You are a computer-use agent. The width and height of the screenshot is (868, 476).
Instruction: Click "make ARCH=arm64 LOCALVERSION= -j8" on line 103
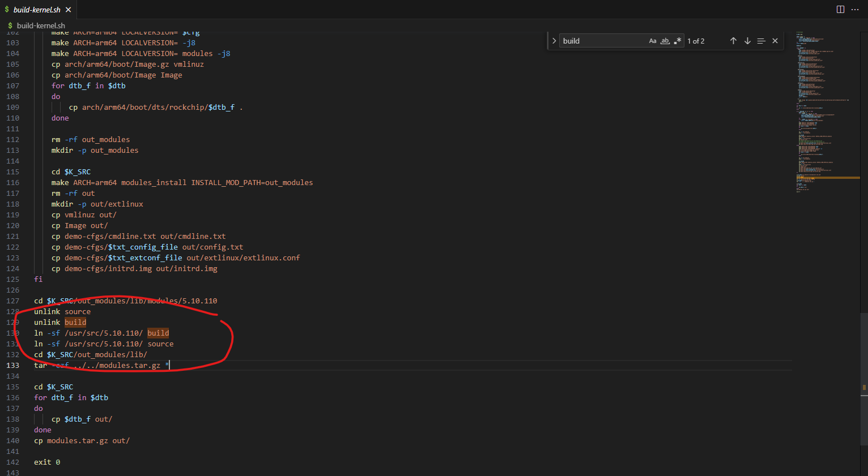[x=124, y=42]
